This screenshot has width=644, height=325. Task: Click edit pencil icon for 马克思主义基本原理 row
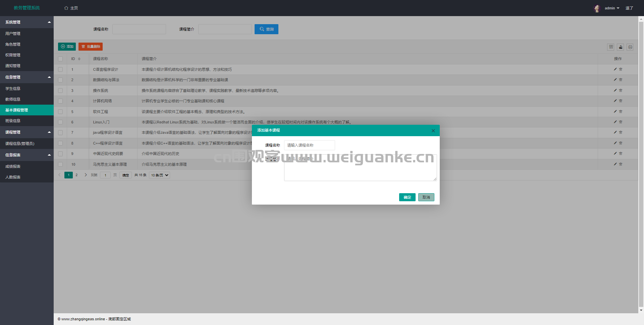(x=615, y=164)
